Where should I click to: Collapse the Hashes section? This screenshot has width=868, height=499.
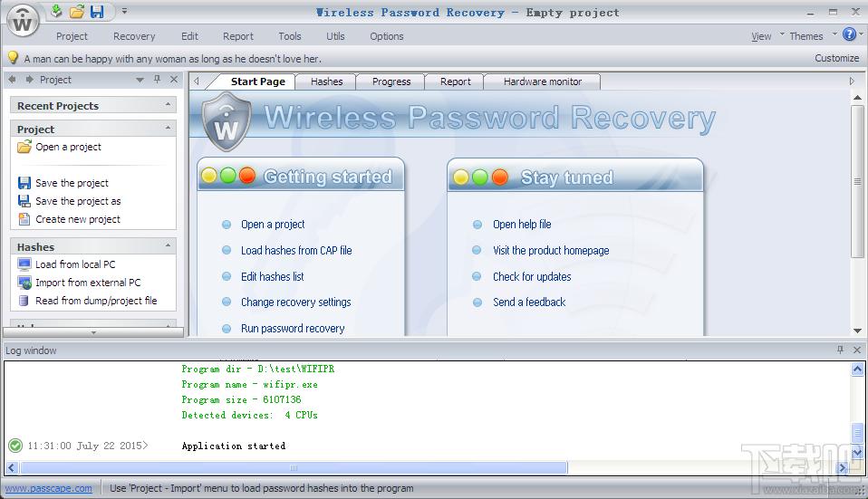pos(169,245)
